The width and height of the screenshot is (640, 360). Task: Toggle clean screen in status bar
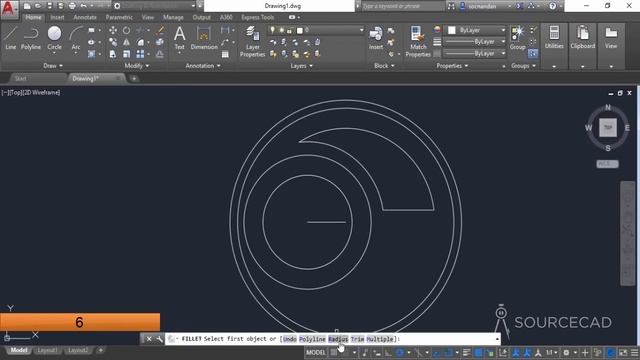[x=623, y=353]
